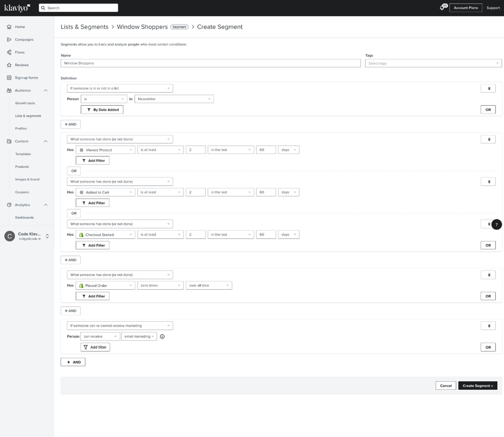Open the notifications bell

click(442, 8)
